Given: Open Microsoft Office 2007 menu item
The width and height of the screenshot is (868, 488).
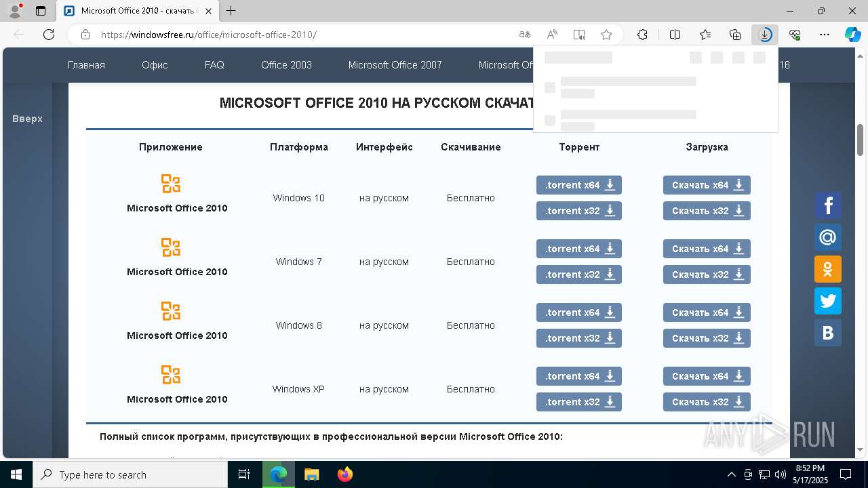Looking at the screenshot, I should click(x=395, y=65).
